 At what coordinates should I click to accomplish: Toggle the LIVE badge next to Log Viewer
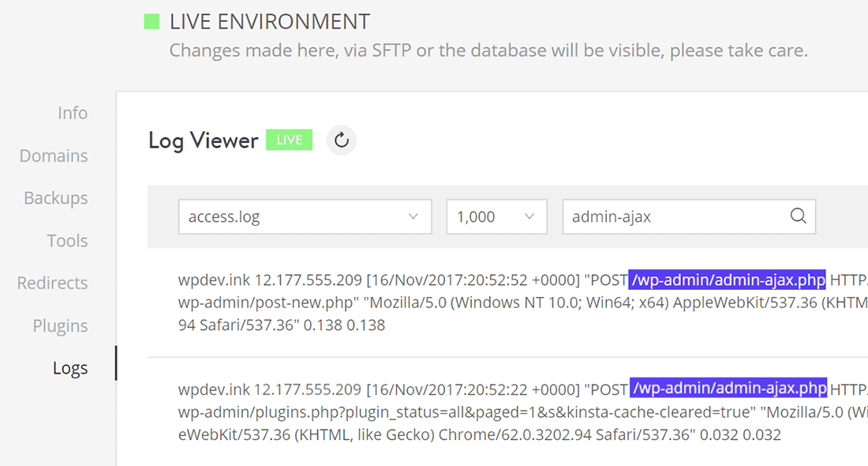coord(289,140)
